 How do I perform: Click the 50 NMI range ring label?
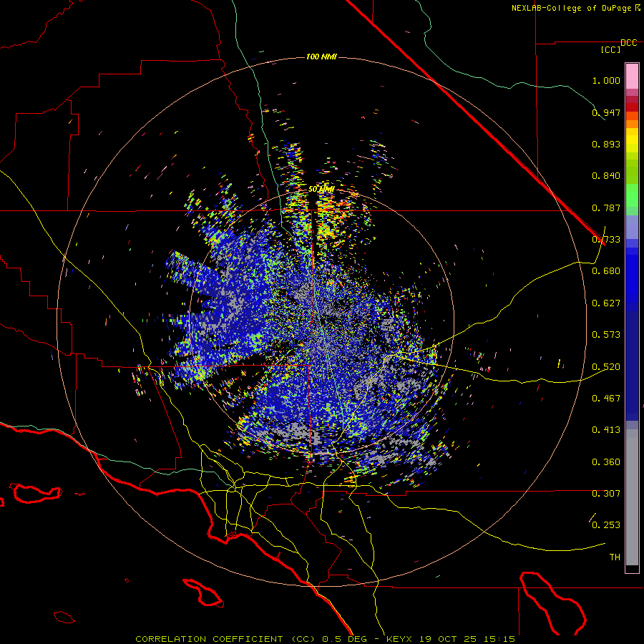pos(321,190)
